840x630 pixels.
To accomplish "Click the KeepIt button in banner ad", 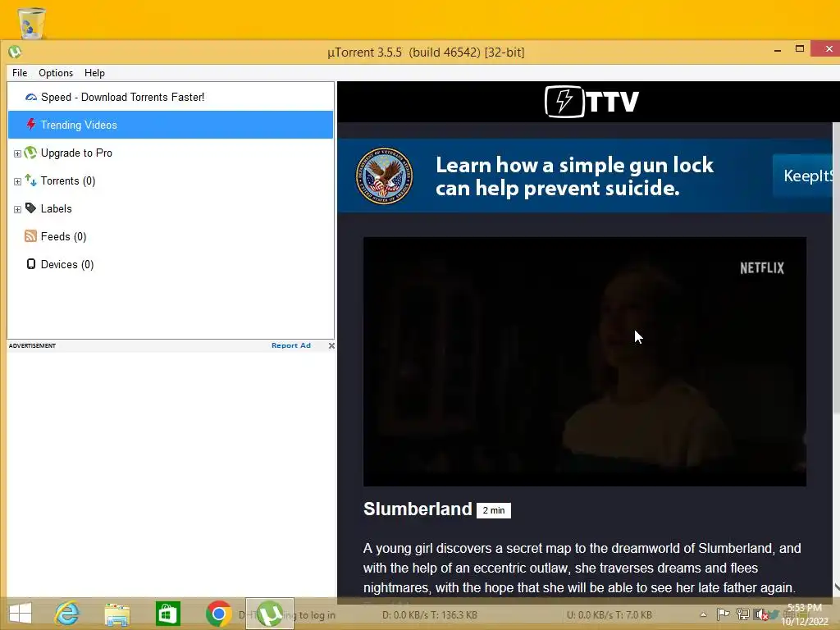I will 802,176.
